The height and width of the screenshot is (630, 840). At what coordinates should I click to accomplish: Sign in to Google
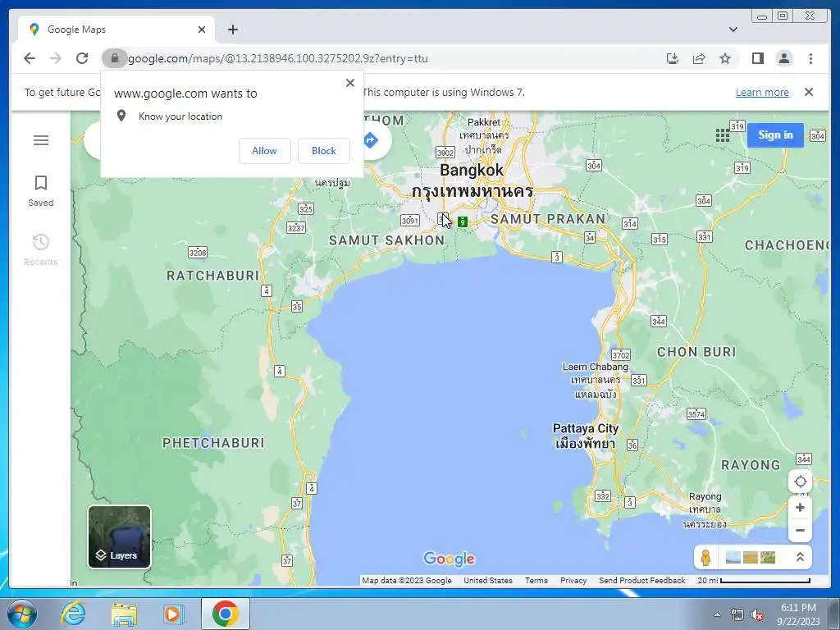point(775,135)
